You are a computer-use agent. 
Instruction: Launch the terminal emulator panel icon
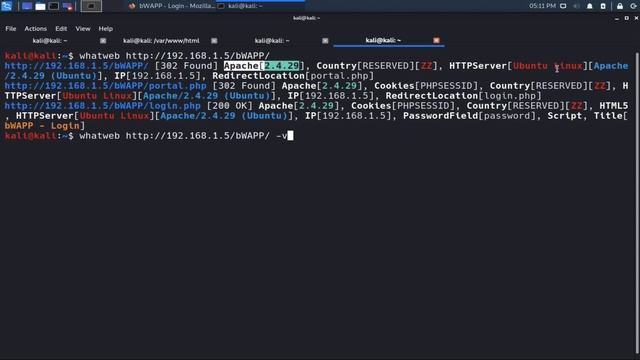click(54, 6)
